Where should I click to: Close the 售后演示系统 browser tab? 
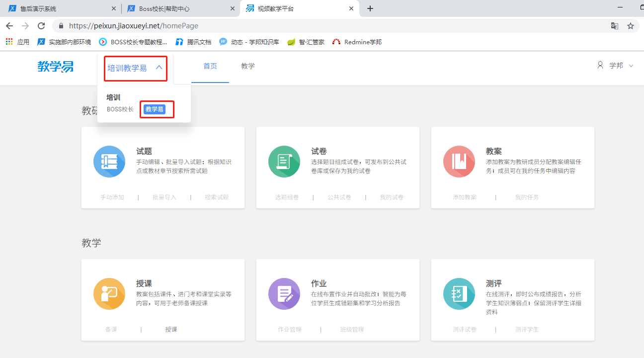tap(114, 9)
